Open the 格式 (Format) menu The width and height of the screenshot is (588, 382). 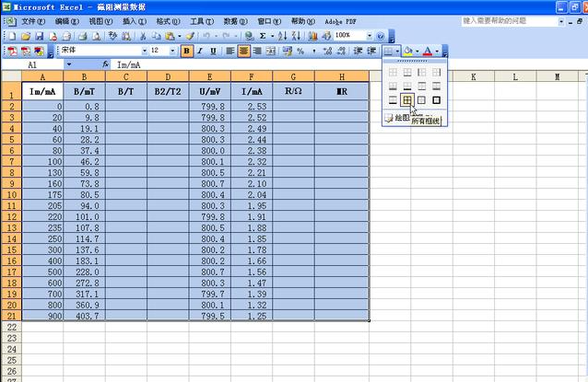pos(167,20)
